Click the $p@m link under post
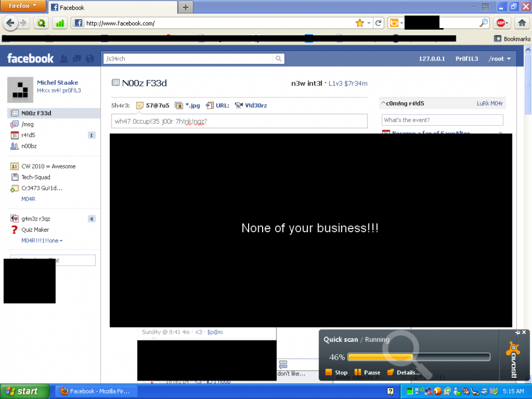The width and height of the screenshot is (532, 399). (215, 332)
